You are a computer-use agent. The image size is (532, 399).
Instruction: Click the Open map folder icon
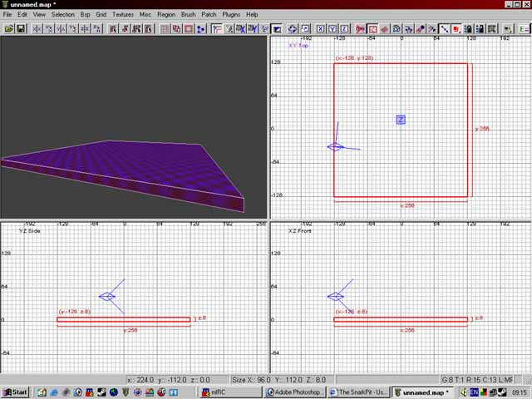(8, 28)
